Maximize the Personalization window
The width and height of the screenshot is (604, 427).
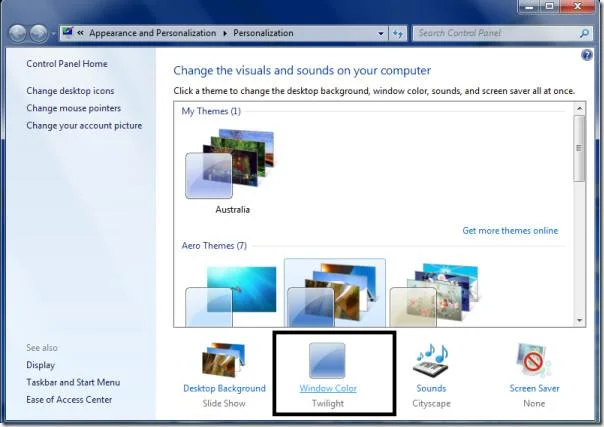549,7
